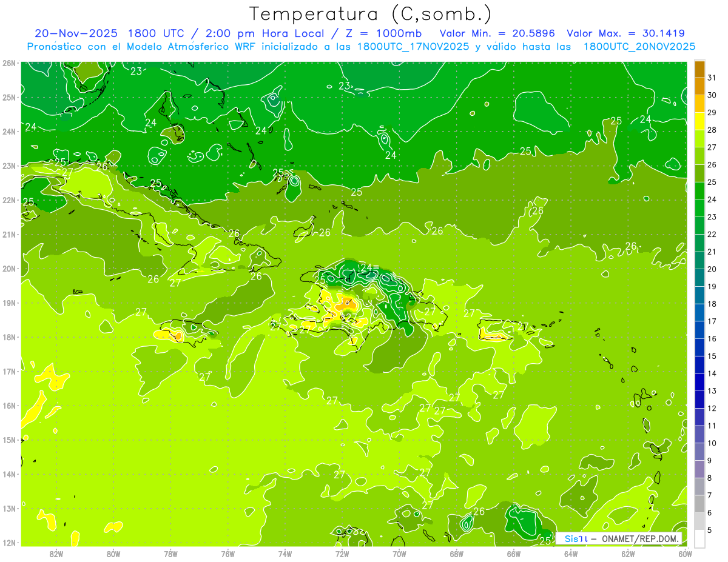Click the "80W" longitude axis label

click(x=113, y=554)
